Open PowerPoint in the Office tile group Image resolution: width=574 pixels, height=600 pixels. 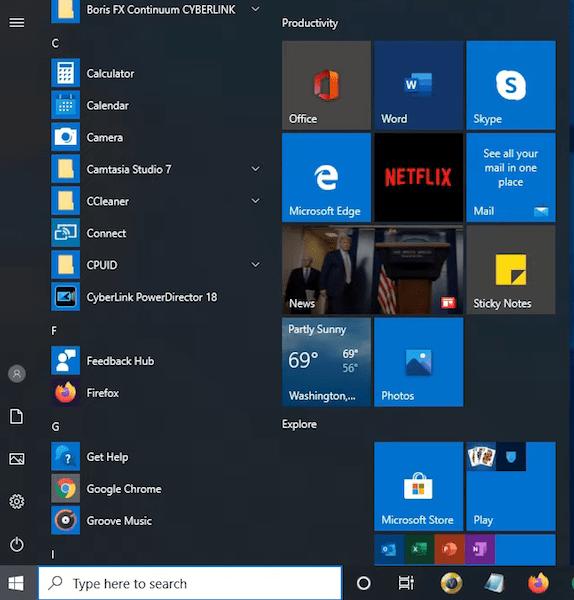pyautogui.click(x=449, y=549)
